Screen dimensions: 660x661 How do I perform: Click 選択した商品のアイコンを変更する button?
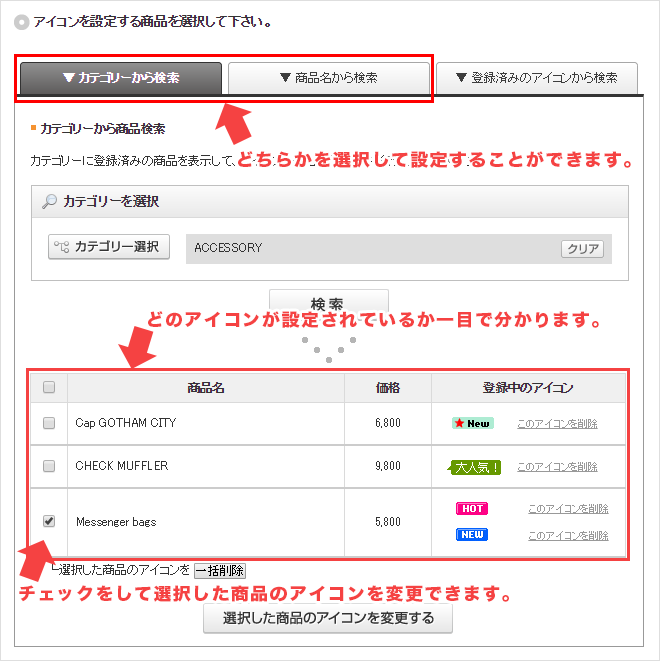(328, 618)
